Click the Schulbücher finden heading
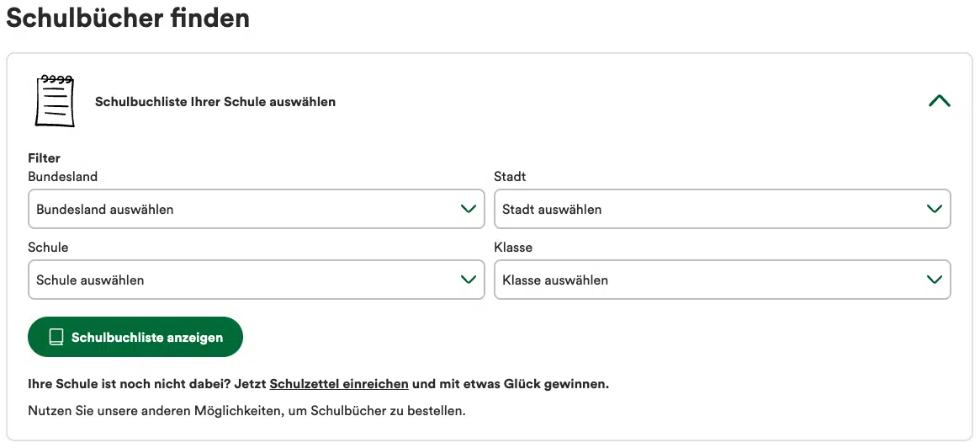The image size is (980, 448). tap(128, 18)
